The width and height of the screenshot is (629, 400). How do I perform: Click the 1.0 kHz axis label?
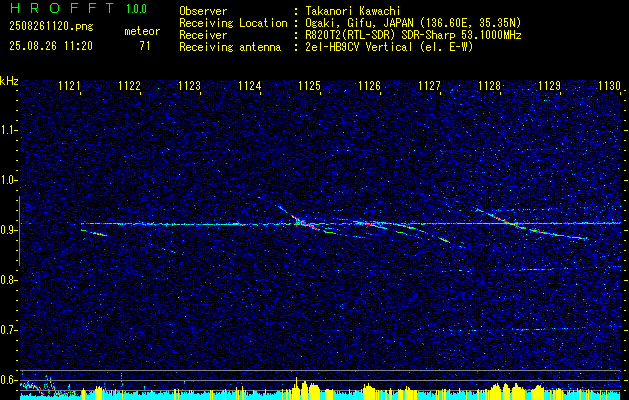(x=7, y=180)
